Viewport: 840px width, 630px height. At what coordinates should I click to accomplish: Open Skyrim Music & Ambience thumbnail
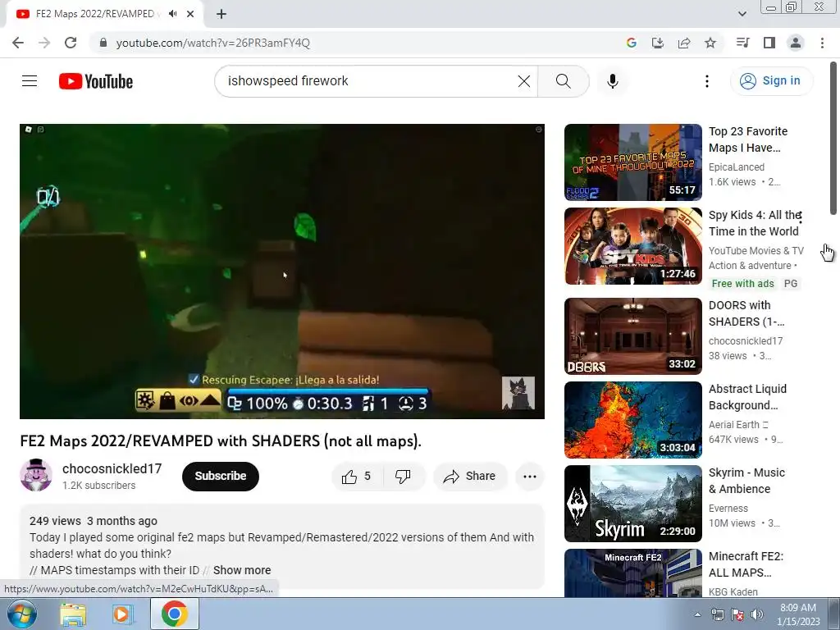click(632, 503)
